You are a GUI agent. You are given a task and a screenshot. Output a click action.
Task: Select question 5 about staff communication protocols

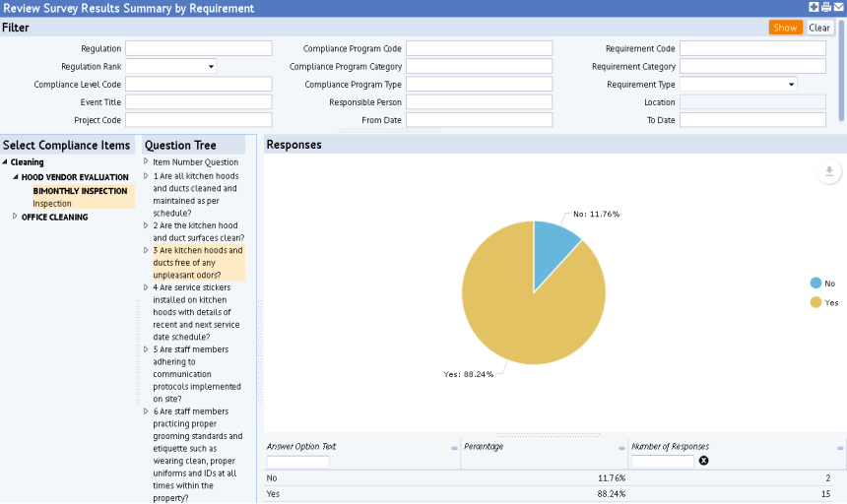point(197,374)
